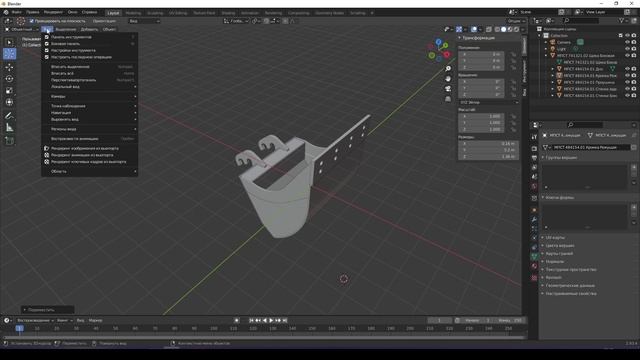Choose the Move tool in left toolbar
Screen dimensions: 640x360
[9, 67]
